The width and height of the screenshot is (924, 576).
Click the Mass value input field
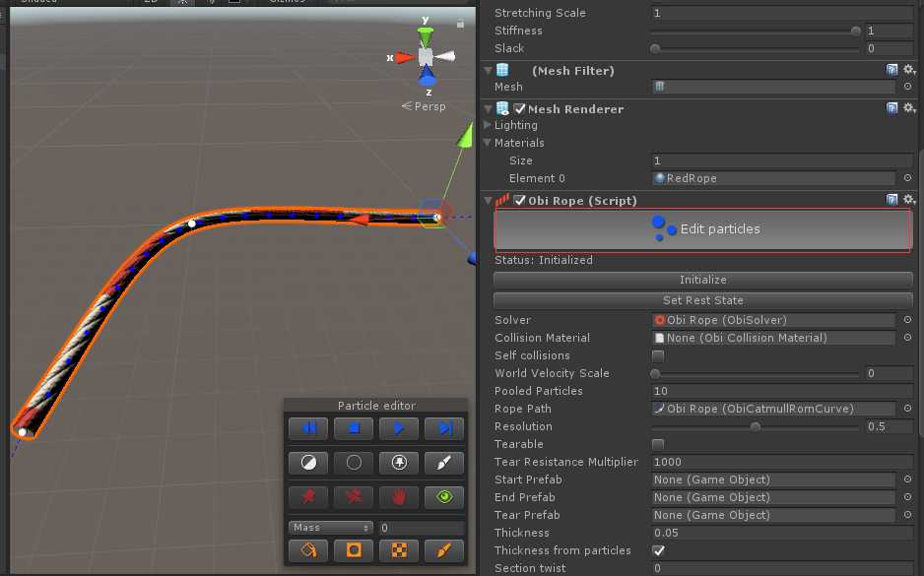pos(422,528)
